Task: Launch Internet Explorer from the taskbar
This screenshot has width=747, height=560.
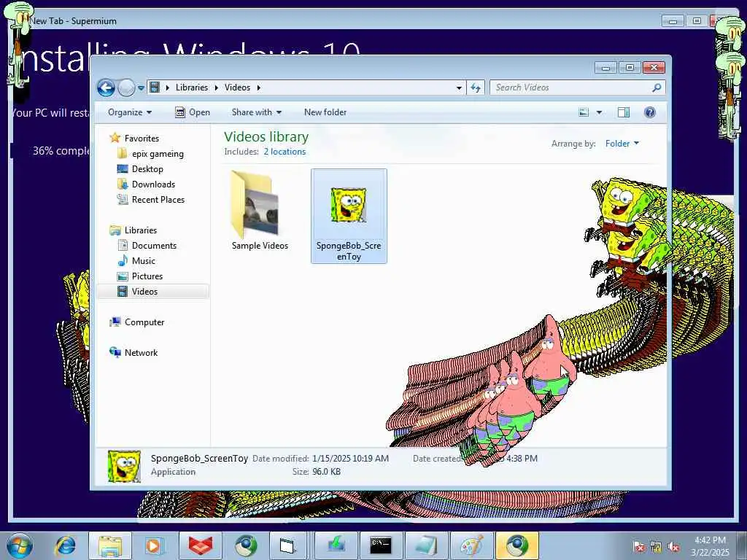Action: coord(65,545)
